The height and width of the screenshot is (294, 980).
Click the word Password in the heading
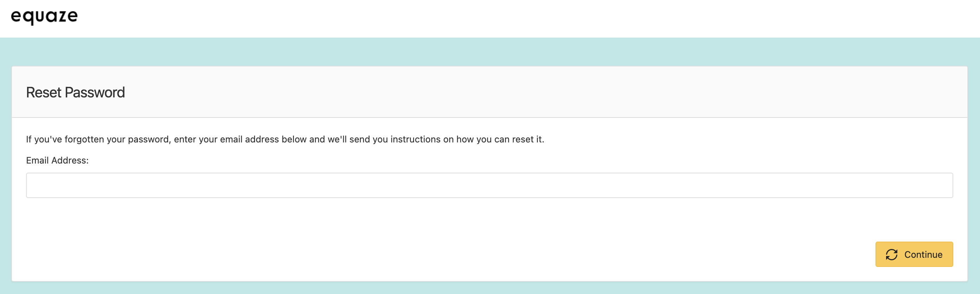(x=95, y=92)
